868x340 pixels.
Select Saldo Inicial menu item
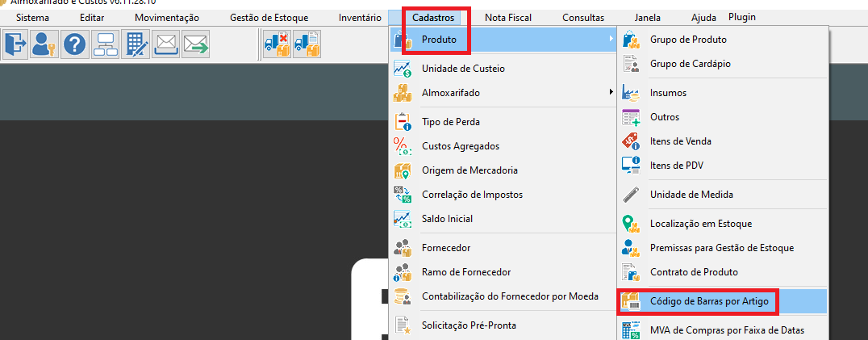503,219
